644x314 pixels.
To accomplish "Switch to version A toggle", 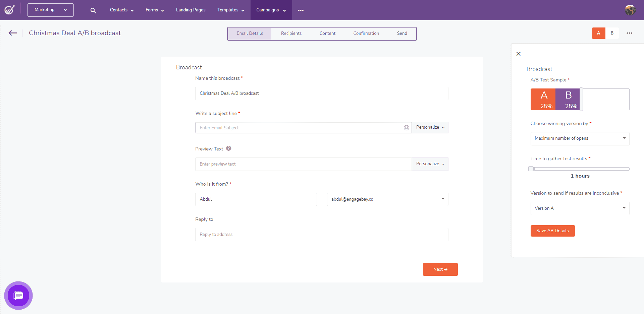I will [x=598, y=33].
